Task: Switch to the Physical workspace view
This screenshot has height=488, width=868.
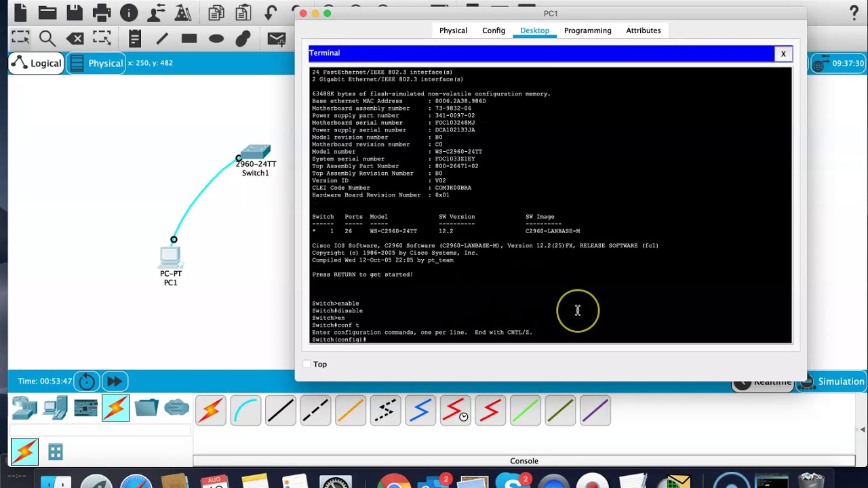Action: coord(97,63)
